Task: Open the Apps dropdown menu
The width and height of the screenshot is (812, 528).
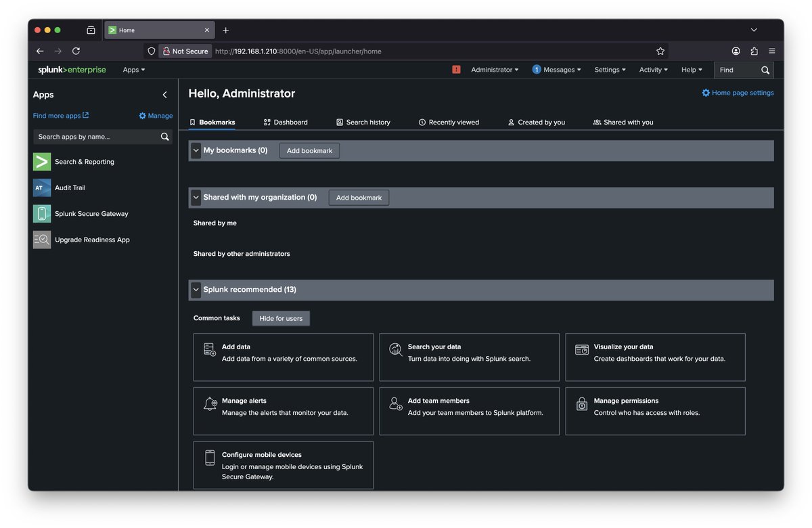Action: (x=134, y=70)
